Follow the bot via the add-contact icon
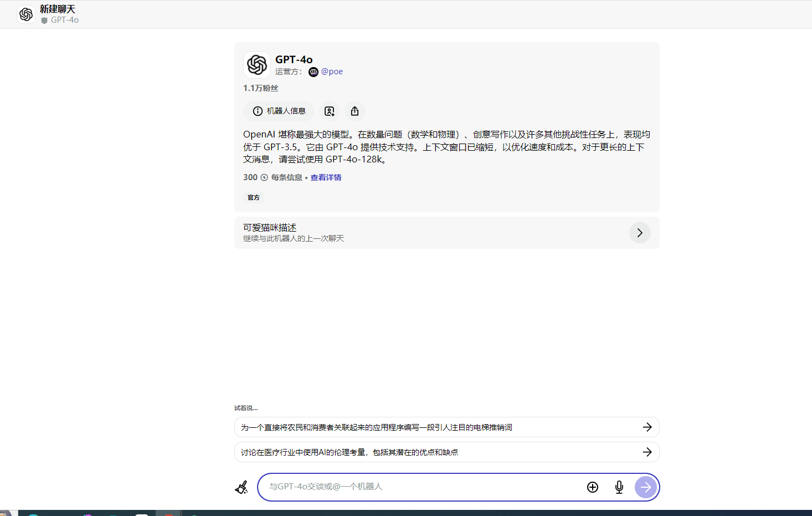Image resolution: width=812 pixels, height=516 pixels. click(x=329, y=111)
